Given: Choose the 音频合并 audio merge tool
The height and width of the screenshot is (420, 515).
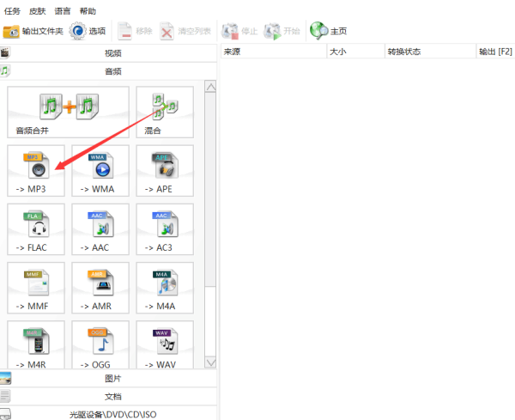Looking at the screenshot, I should pos(69,112).
